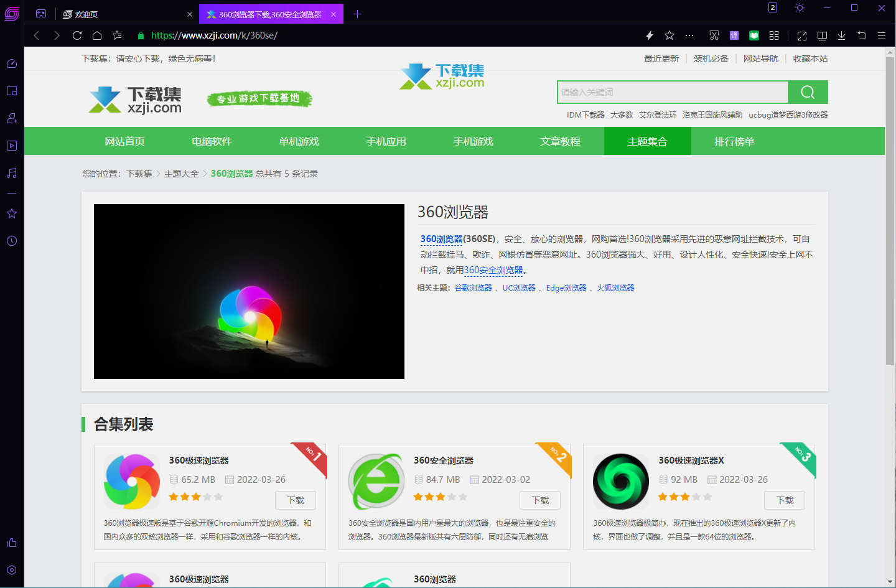Reload the current page
Screen dimensions: 896x588
click(77, 35)
